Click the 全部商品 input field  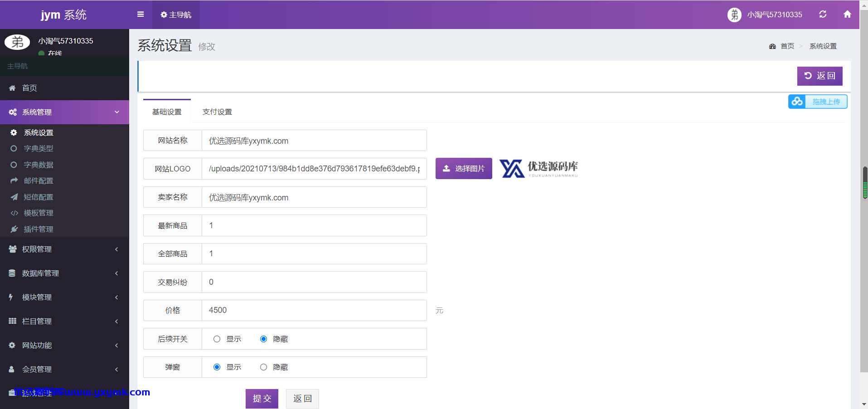pyautogui.click(x=314, y=253)
